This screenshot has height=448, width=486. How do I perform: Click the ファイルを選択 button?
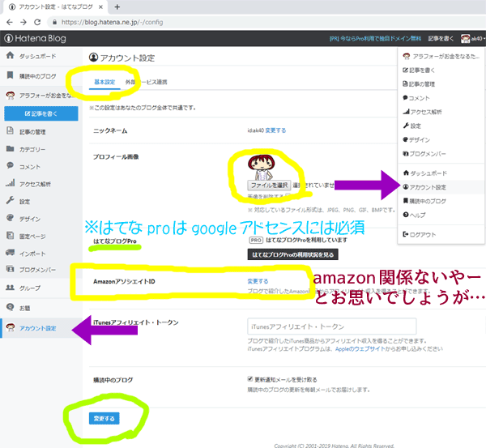click(x=269, y=185)
